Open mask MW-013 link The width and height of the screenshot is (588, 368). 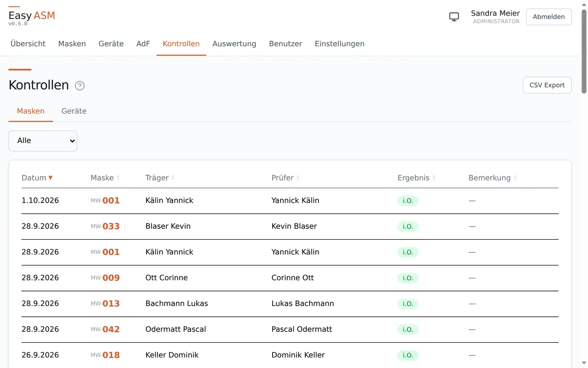[x=105, y=304]
